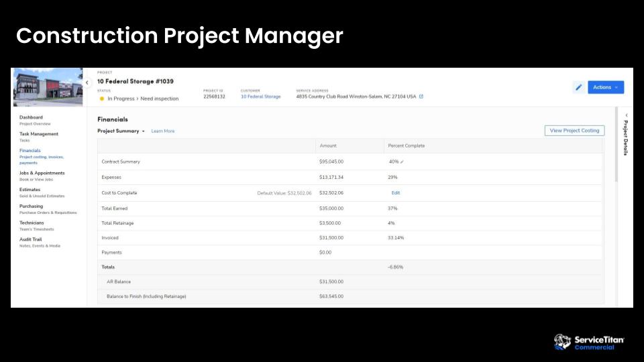Expand the Project Details side panel
Image resolution: width=644 pixels, height=362 pixels.
pyautogui.click(x=625, y=134)
